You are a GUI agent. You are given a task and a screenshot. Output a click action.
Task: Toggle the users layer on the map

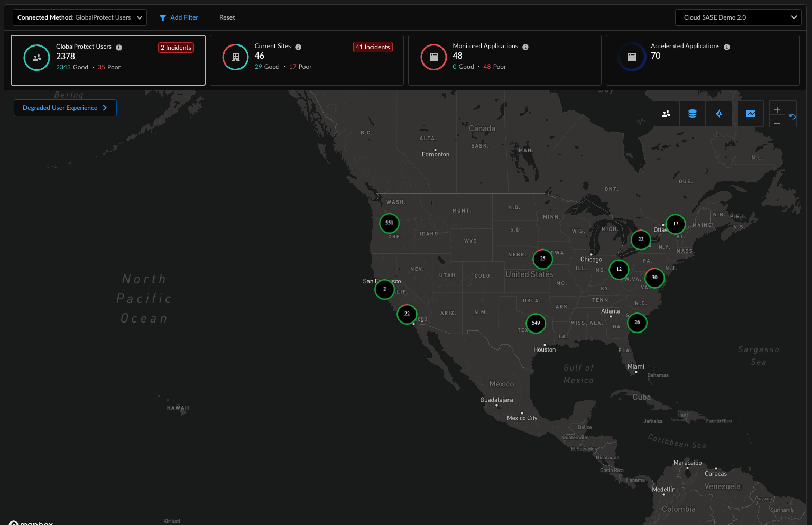(666, 114)
